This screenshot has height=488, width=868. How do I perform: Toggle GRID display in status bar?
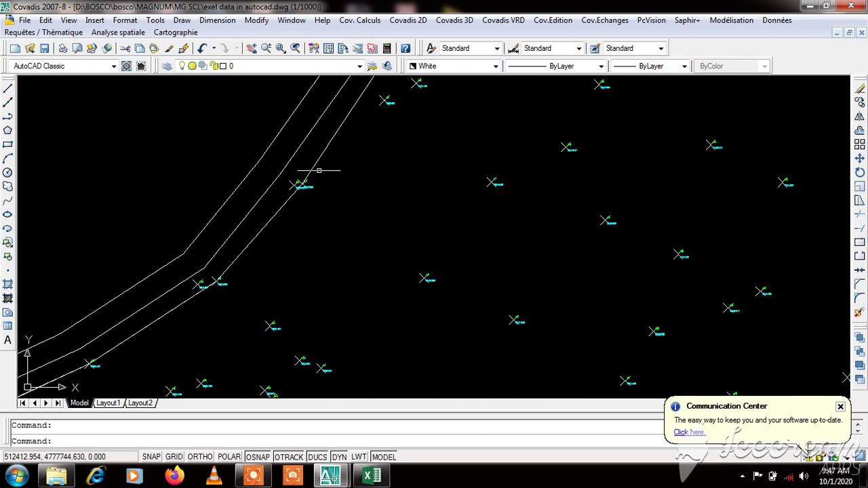174,457
